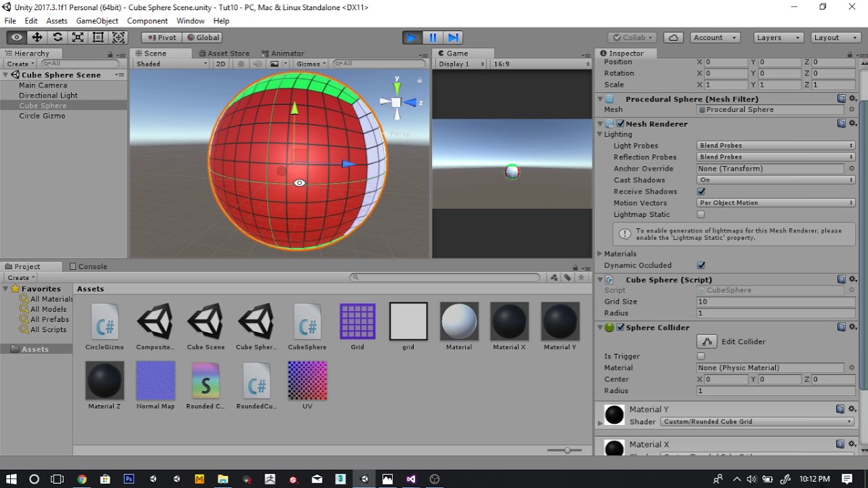The width and height of the screenshot is (868, 488).
Task: Toggle Receive Shadows checkbox
Action: coord(701,192)
